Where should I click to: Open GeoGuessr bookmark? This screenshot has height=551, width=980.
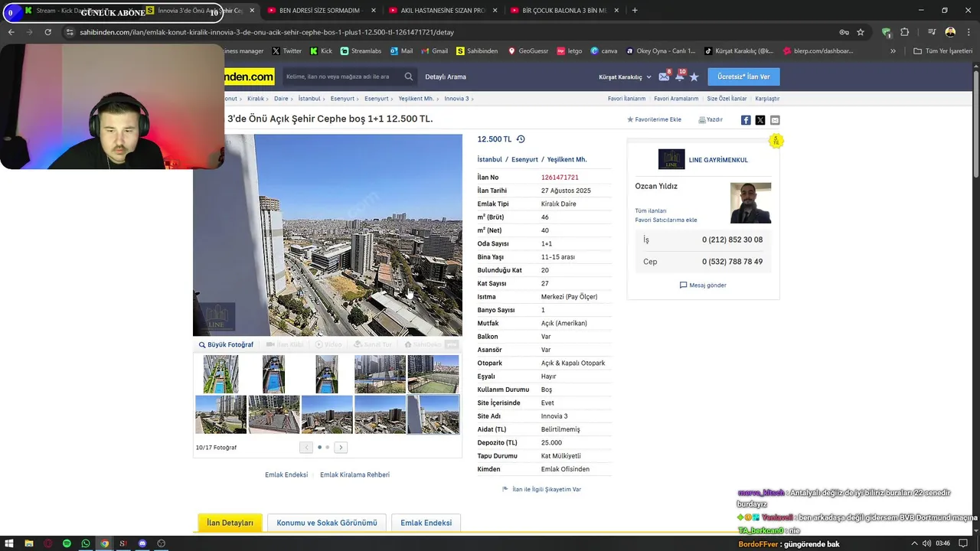point(528,51)
